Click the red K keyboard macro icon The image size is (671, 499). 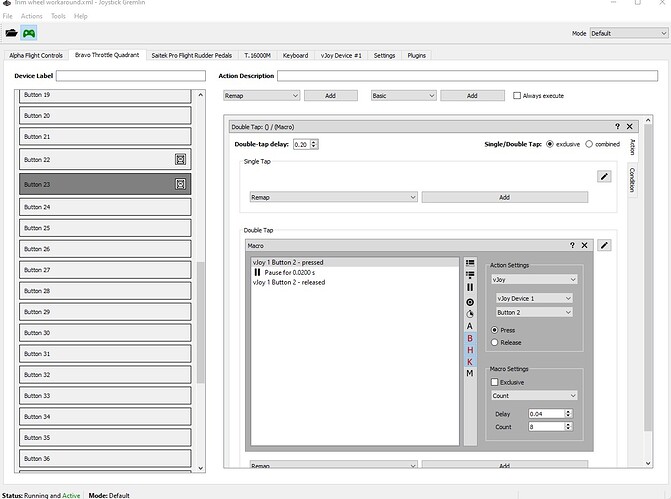pos(470,361)
